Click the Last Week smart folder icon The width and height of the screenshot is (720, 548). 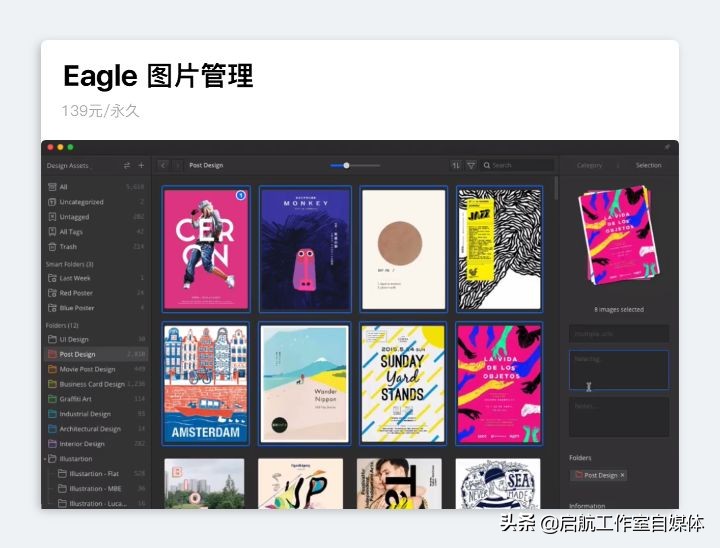click(52, 278)
